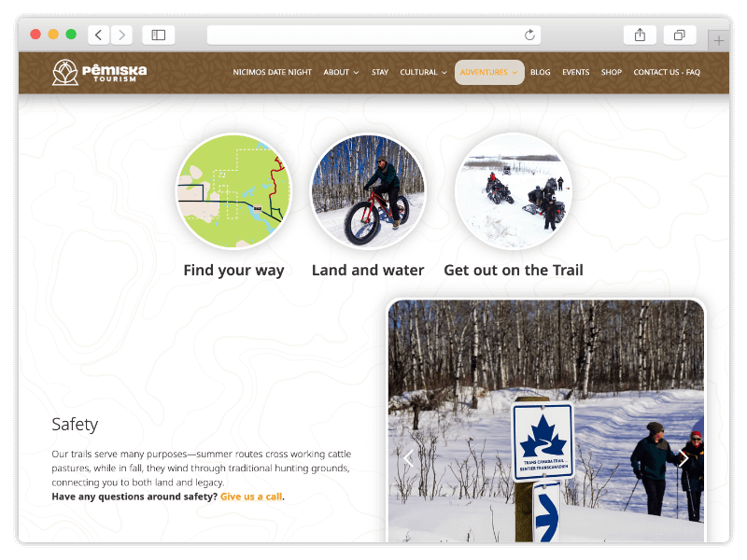Show all tabs overview icon

coord(680,35)
